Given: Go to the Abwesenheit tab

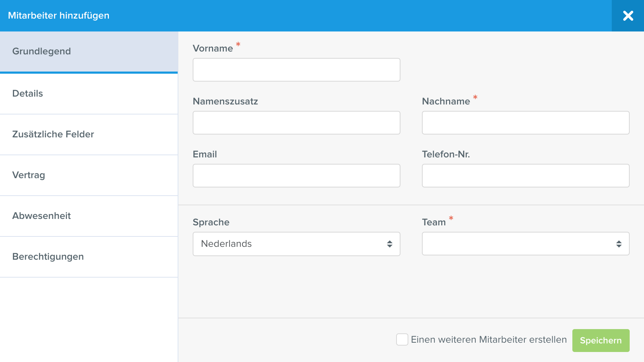Looking at the screenshot, I should pos(89,216).
